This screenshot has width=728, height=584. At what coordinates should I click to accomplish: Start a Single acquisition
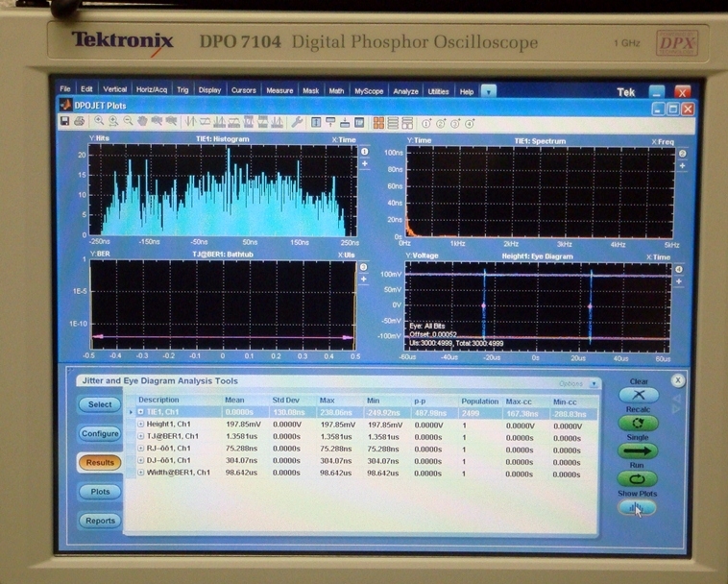(637, 450)
